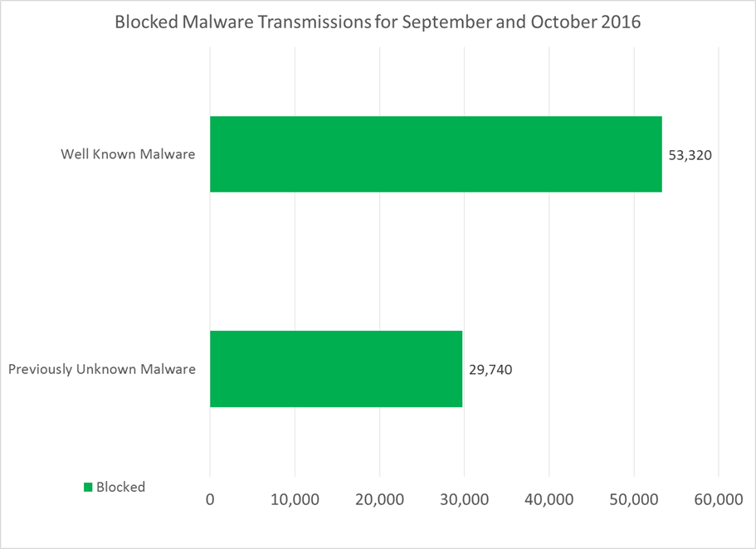Click the 10,000 axis tick label
The width and height of the screenshot is (756, 549).
tap(295, 500)
